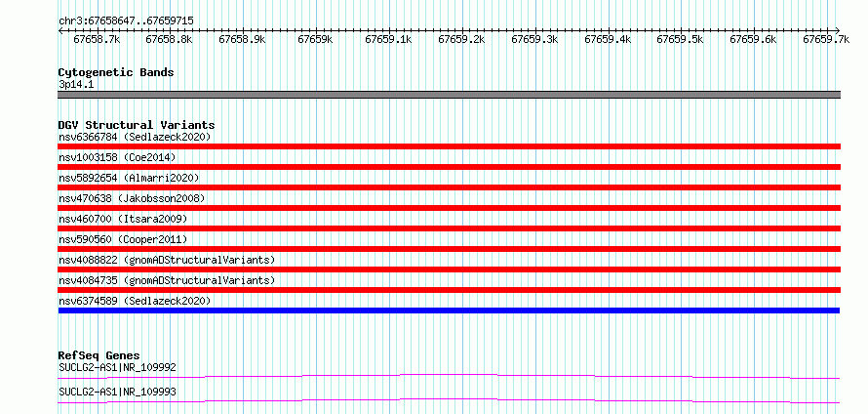The width and height of the screenshot is (868, 414).
Task: Open the SUCLG2-AS1|NR_109993 gene label
Action: (117, 392)
